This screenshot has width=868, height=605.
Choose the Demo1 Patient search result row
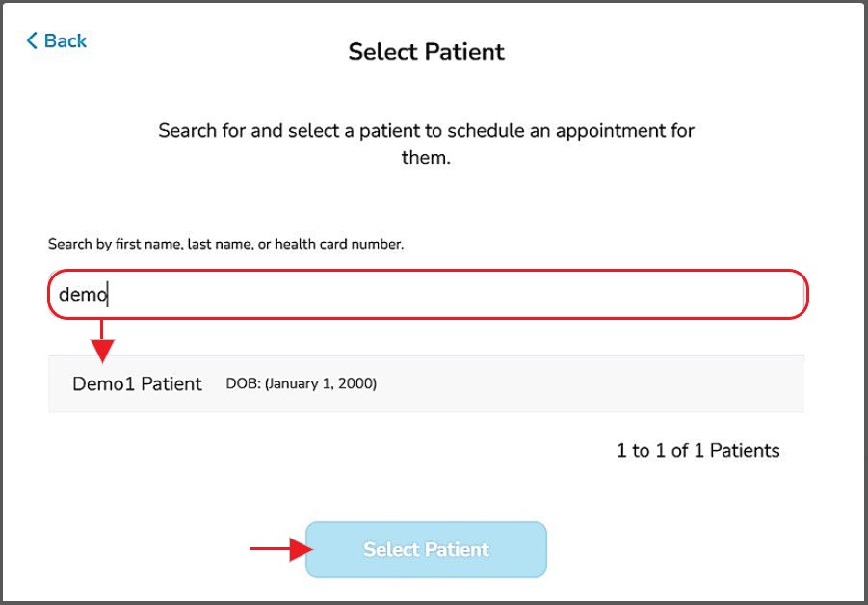426,383
